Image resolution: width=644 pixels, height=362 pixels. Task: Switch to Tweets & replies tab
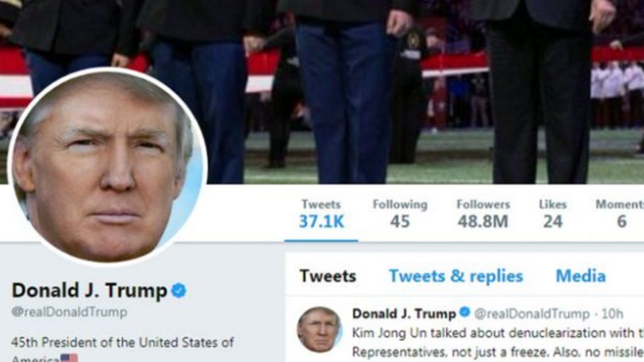point(456,276)
